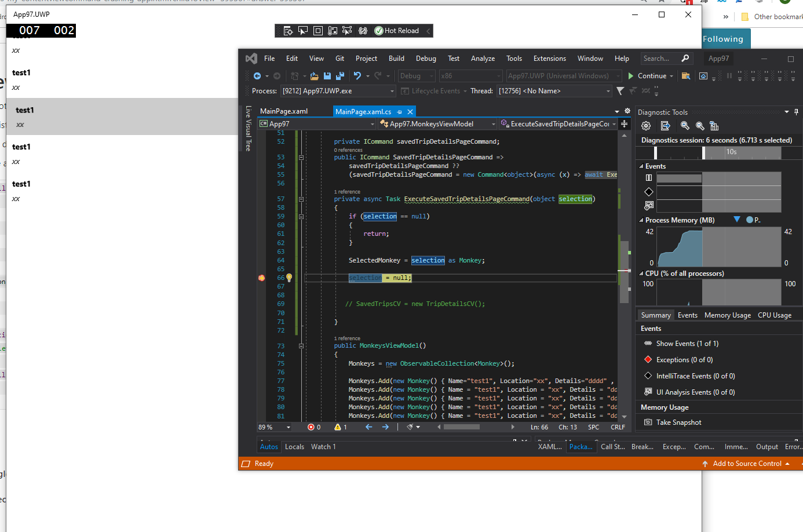Click in the Visual Studio Search box
The height and width of the screenshot is (532, 803).
660,59
